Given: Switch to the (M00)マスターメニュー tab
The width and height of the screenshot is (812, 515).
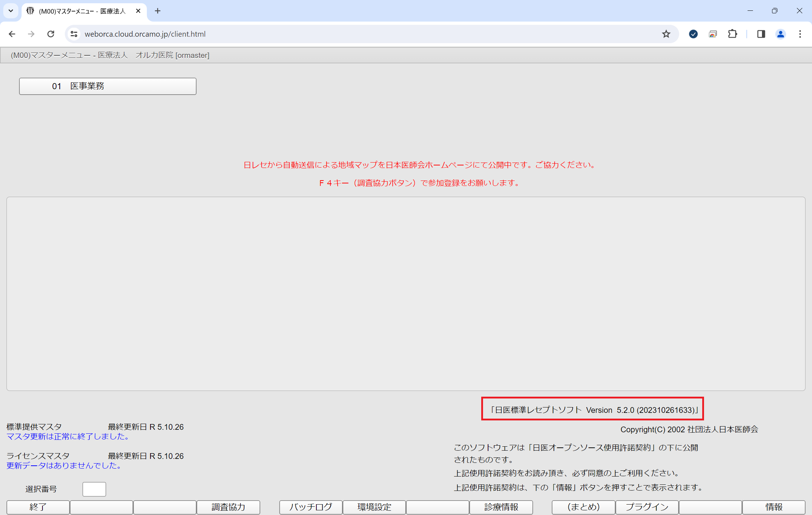Looking at the screenshot, I should pyautogui.click(x=79, y=11).
